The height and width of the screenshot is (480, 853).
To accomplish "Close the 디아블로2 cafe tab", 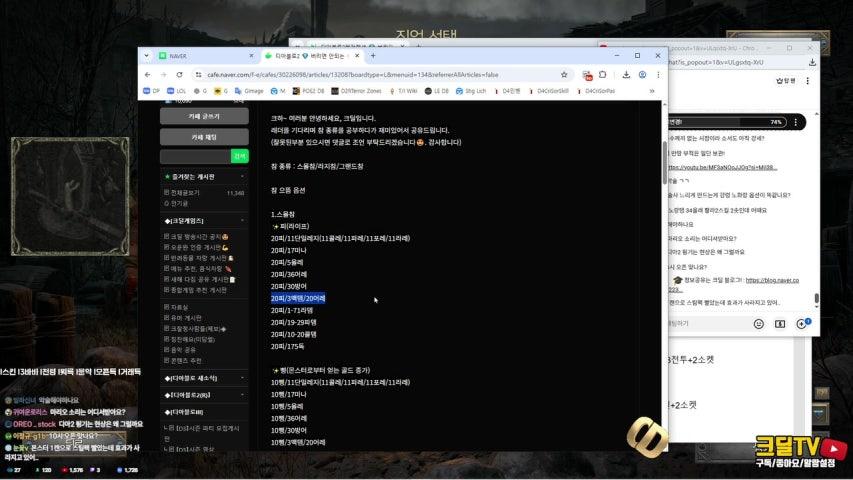I will coord(357,56).
